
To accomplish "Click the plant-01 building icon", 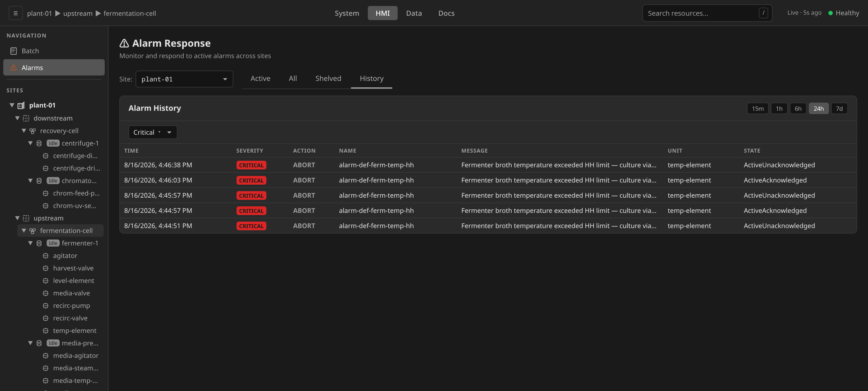I will 21,105.
